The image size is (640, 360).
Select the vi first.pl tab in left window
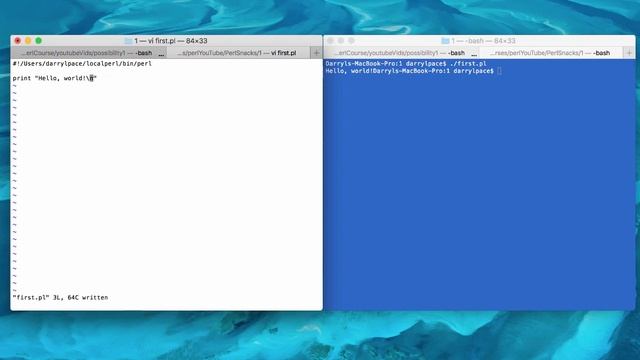[x=238, y=53]
